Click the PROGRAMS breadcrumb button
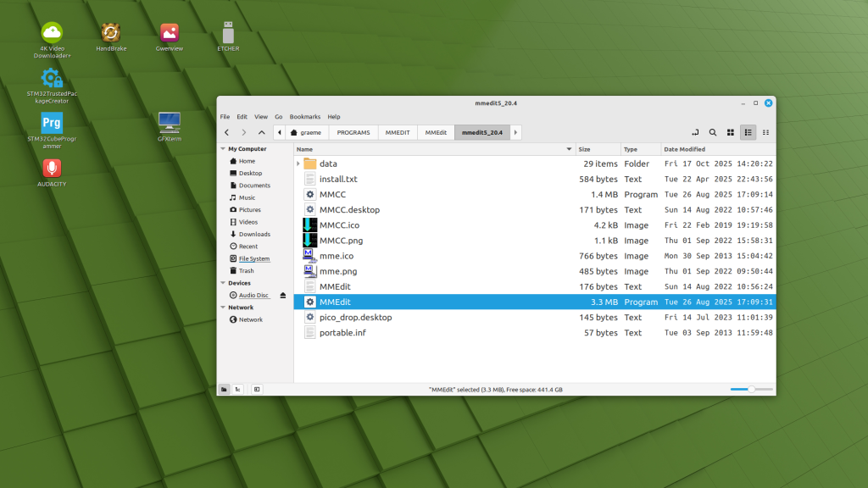This screenshot has width=868, height=488. 353,132
